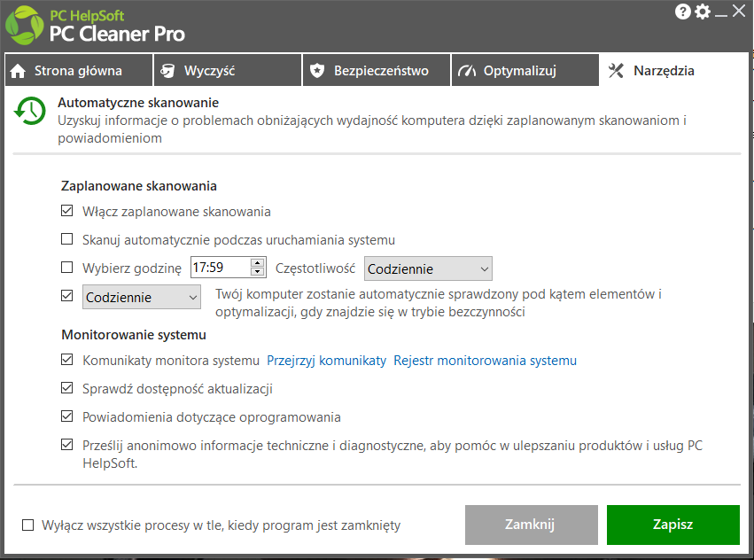The image size is (754, 560).
Task: Open Rejestr monitorowania systemu link
Action: (x=486, y=361)
